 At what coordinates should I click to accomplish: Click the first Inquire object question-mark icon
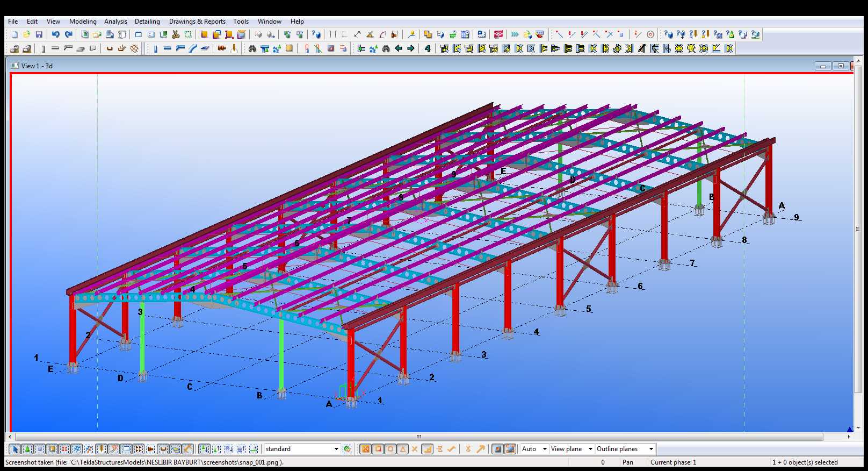[668, 34]
